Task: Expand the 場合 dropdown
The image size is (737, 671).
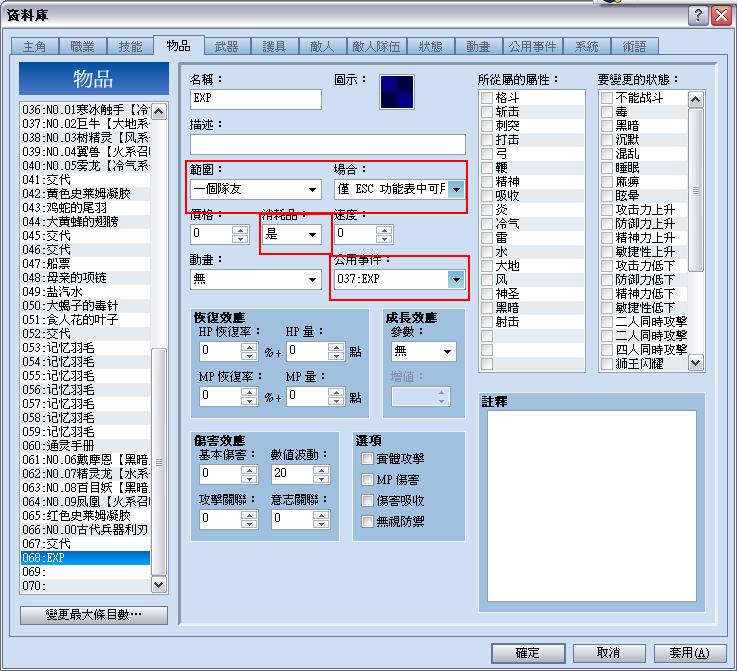Action: coord(400,189)
